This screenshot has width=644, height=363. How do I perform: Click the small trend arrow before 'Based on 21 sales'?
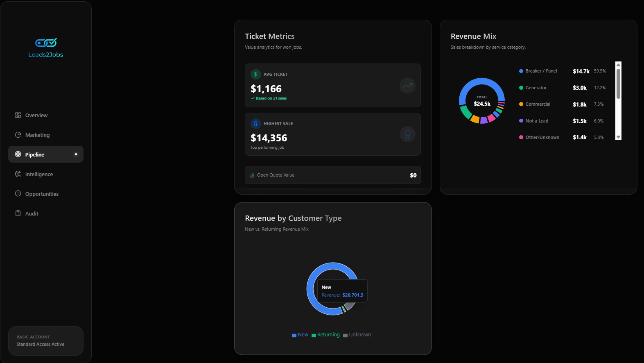coord(253,98)
